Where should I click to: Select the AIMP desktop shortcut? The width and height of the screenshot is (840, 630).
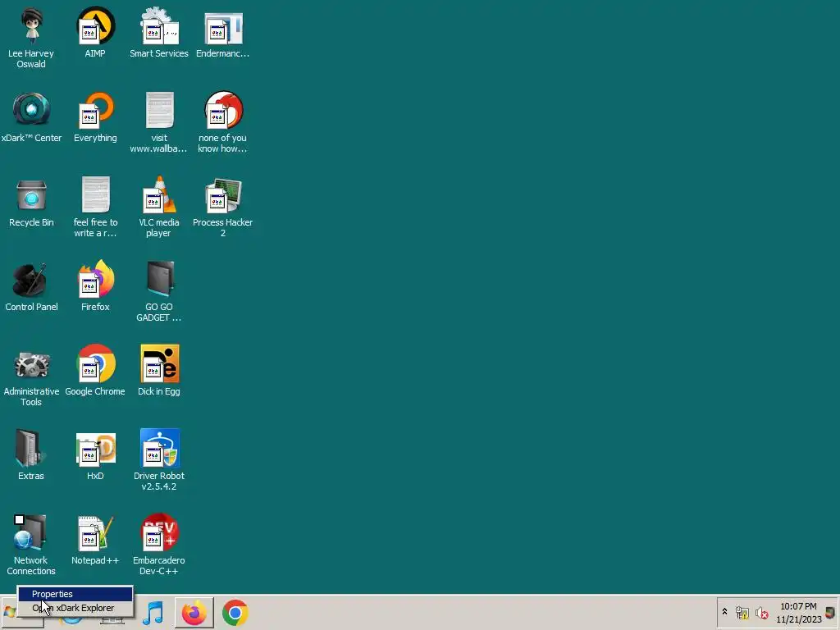coord(95,32)
